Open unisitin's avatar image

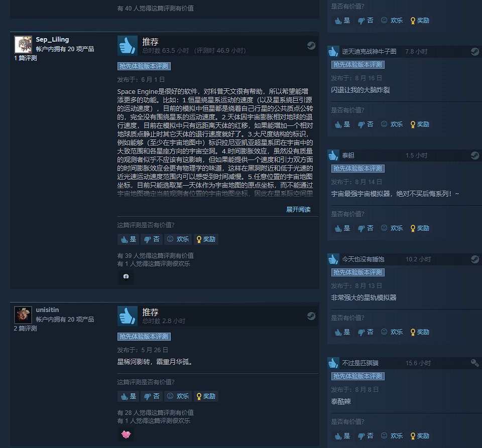(x=23, y=315)
